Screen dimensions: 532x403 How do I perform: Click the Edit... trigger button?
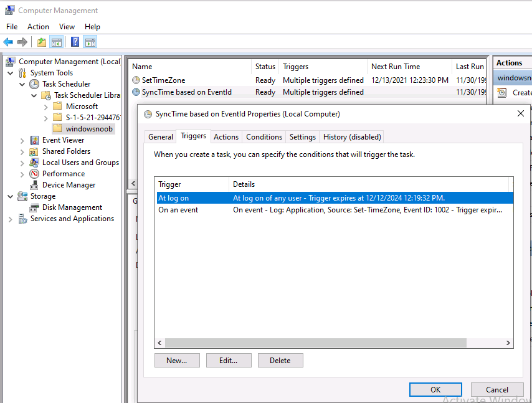pyautogui.click(x=229, y=360)
